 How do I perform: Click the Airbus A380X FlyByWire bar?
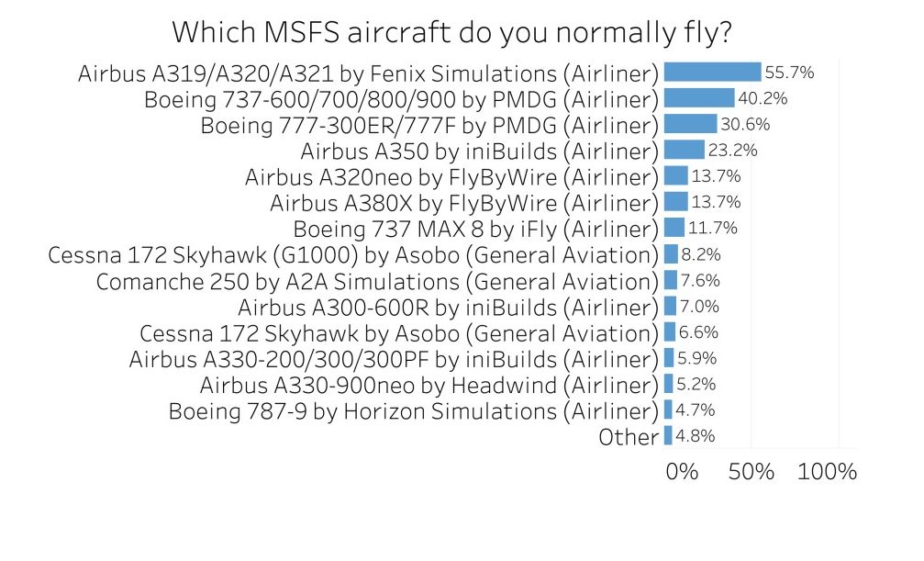coord(675,201)
